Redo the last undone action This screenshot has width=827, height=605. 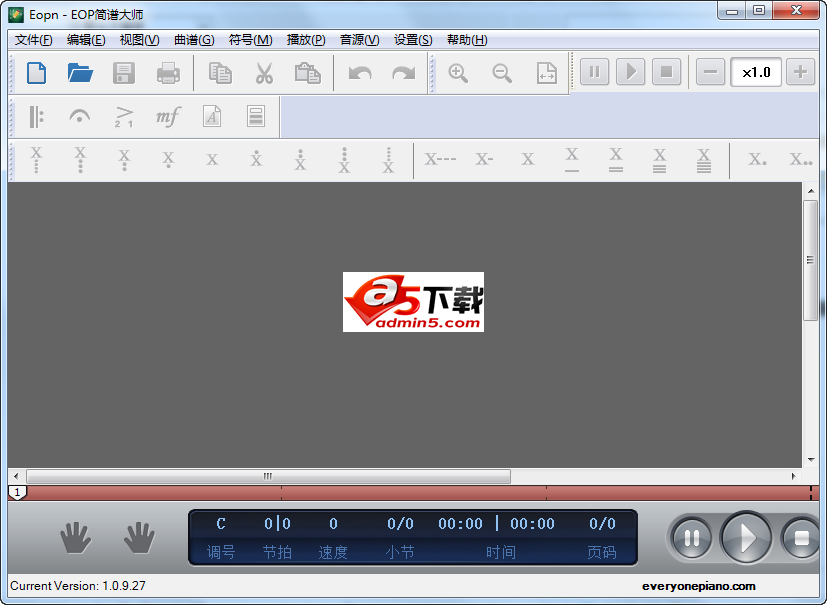403,73
